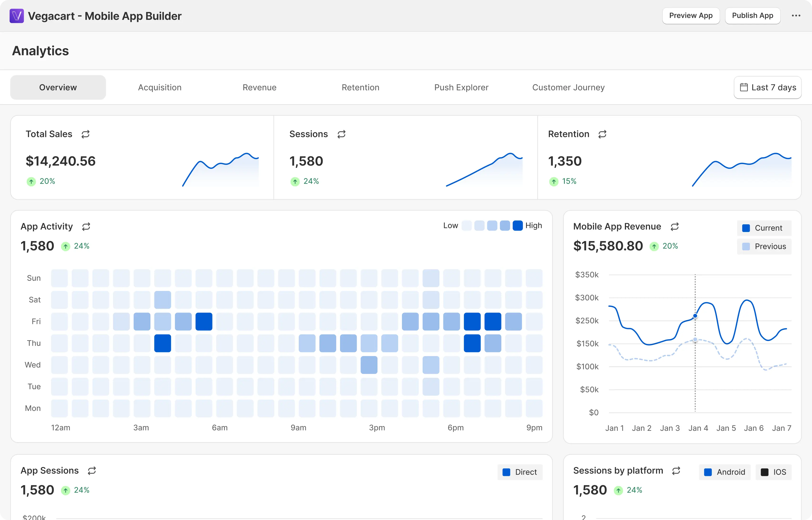
Task: Refresh the Sessions metric
Action: (342, 134)
